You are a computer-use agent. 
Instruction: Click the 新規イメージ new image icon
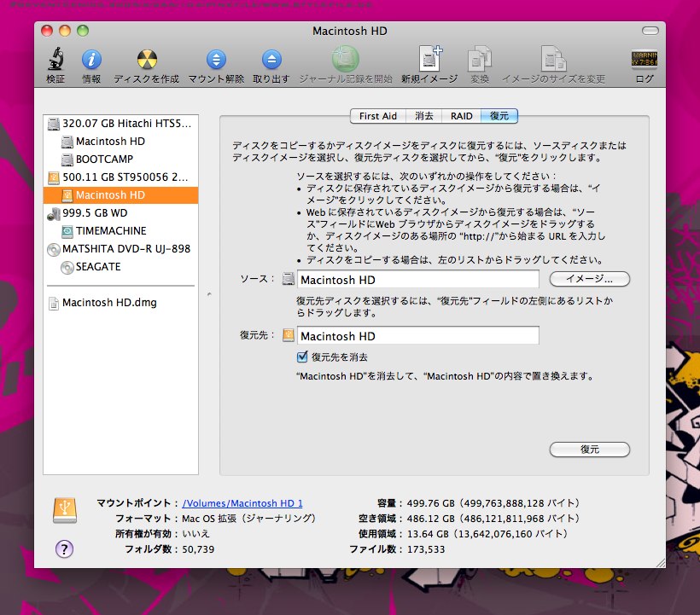(x=429, y=58)
